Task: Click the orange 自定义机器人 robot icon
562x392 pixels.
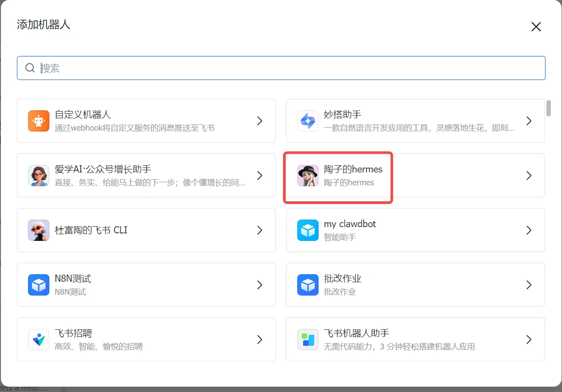Action: click(39, 121)
